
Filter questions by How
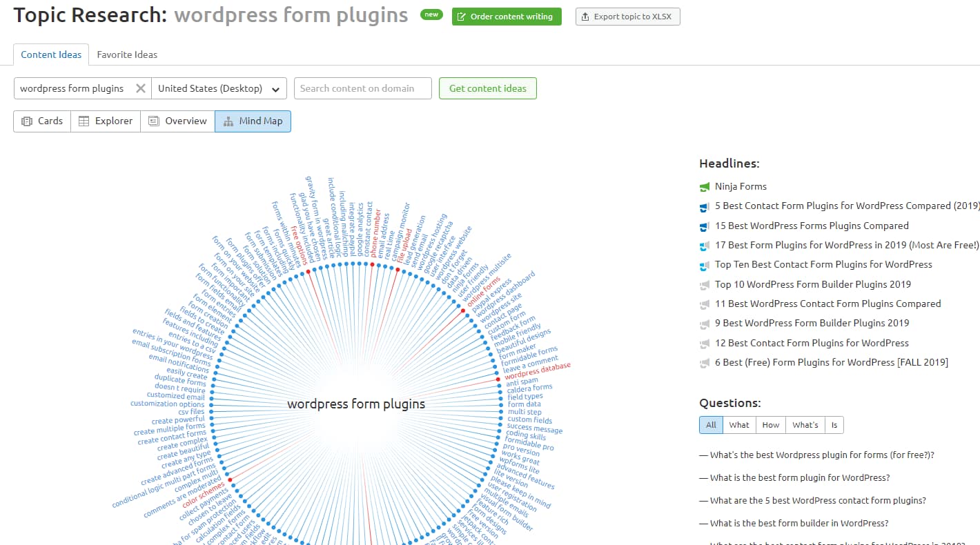pyautogui.click(x=770, y=425)
